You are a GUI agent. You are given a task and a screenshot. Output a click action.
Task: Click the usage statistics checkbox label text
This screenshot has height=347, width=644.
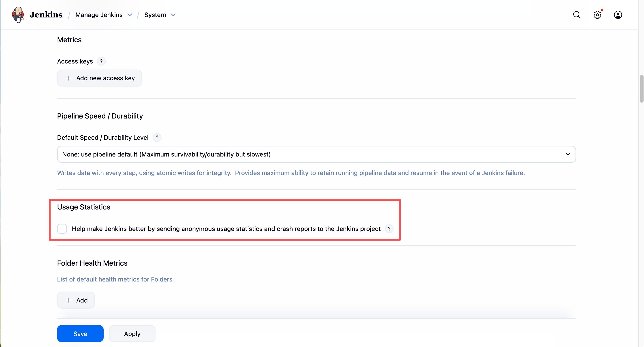pyautogui.click(x=226, y=229)
